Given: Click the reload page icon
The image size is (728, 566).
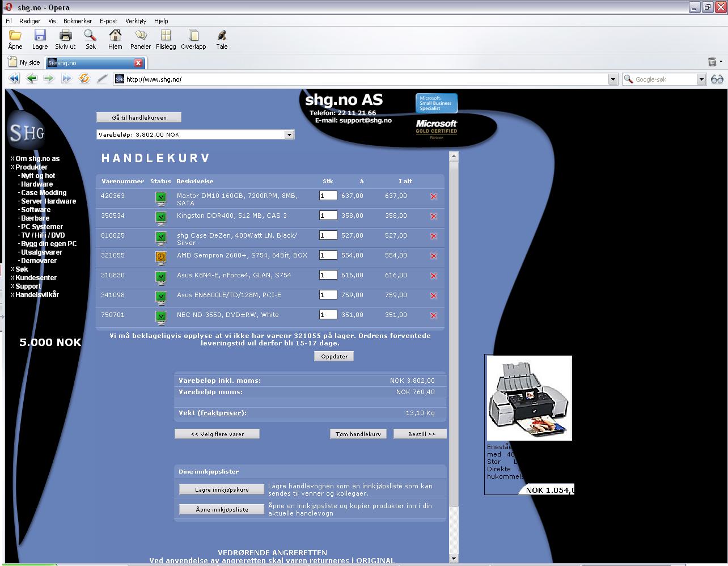Looking at the screenshot, I should (84, 79).
